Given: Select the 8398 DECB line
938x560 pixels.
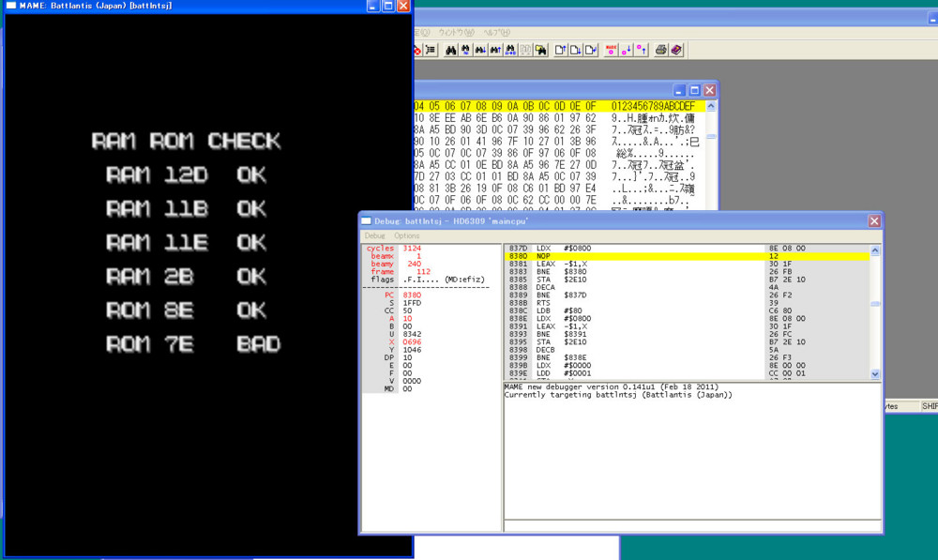Looking at the screenshot, I should click(687, 349).
